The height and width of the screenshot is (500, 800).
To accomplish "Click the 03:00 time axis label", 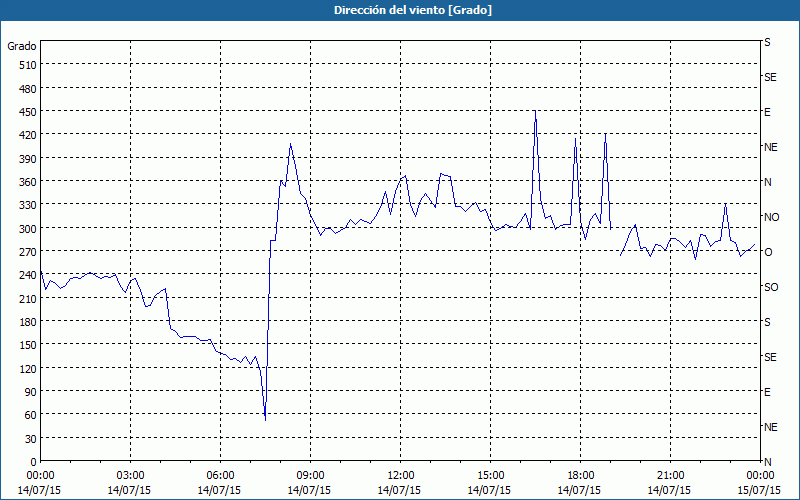I will [131, 476].
